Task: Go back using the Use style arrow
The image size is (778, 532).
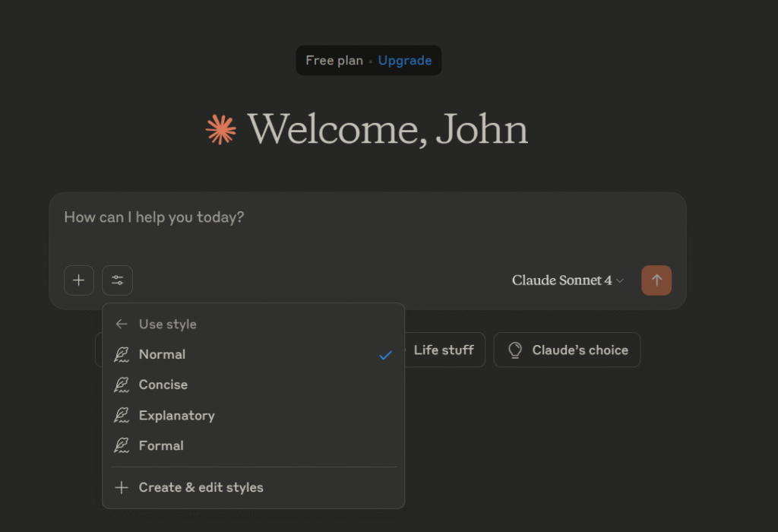Action: pos(122,324)
